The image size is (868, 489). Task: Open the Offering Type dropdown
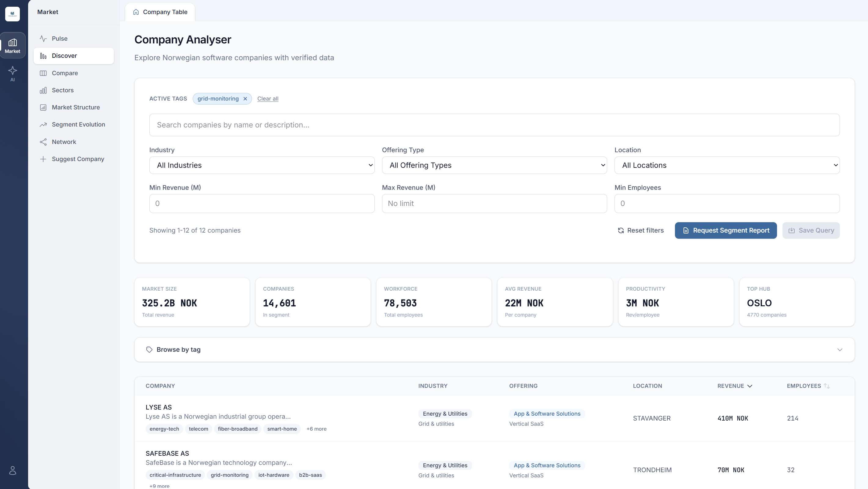pos(494,165)
